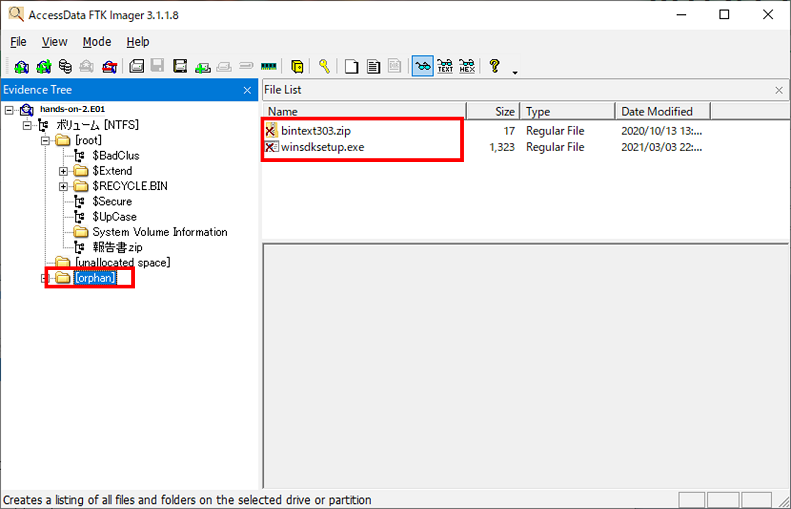
Task: Click Add All Attached Devices icon
Action: click(44, 66)
